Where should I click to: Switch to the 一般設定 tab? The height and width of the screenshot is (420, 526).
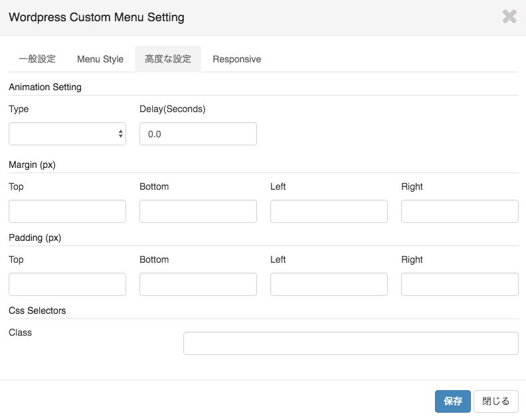pyautogui.click(x=37, y=59)
